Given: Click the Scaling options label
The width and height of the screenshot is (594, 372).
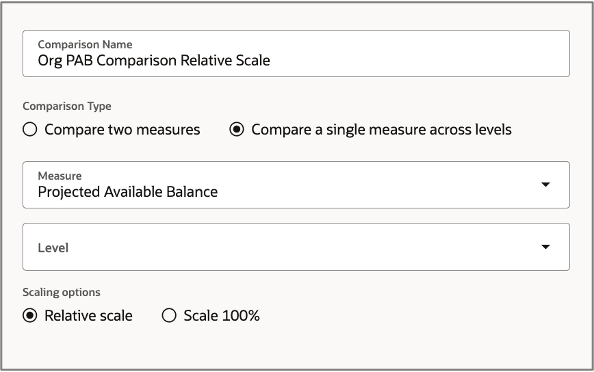Looking at the screenshot, I should click(61, 292).
